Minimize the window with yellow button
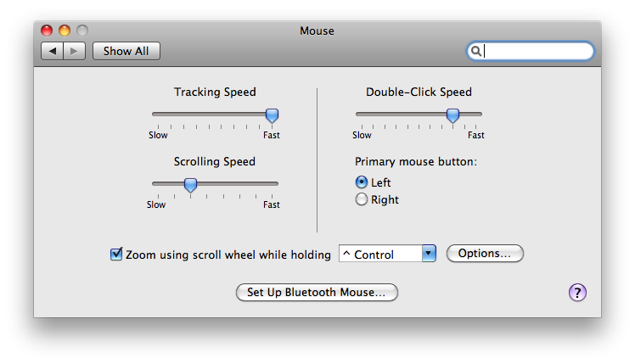The height and width of the screenshot is (364, 635). tap(65, 31)
